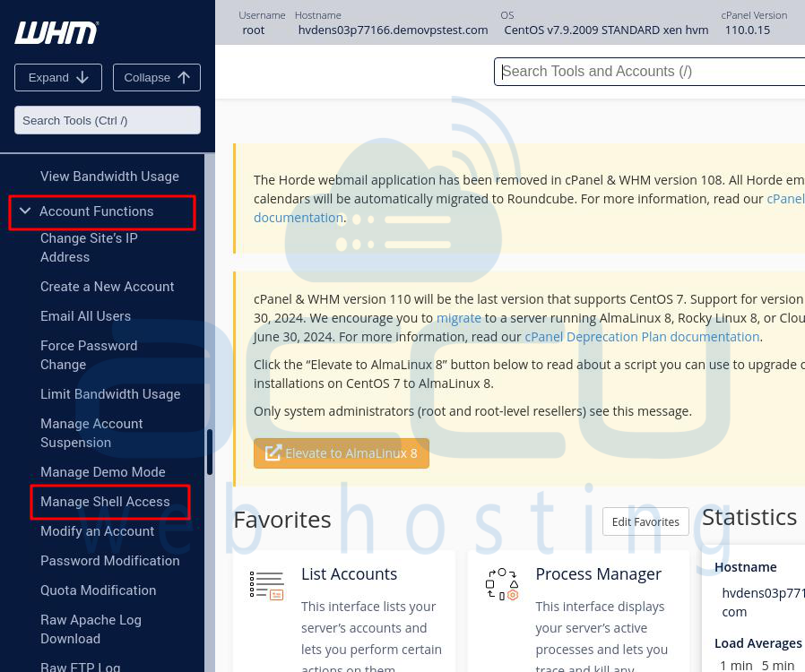The height and width of the screenshot is (672, 805).
Task: Open Password Modification
Action: coord(110,561)
